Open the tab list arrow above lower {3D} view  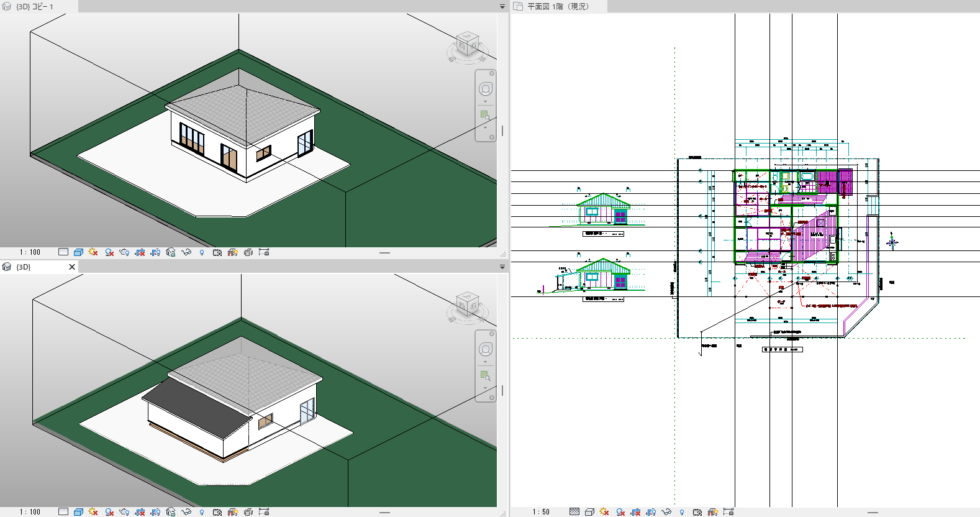(502, 267)
